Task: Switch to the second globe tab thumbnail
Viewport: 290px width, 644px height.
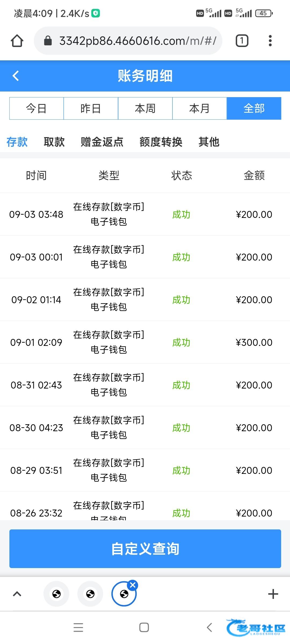Action: [x=90, y=594]
